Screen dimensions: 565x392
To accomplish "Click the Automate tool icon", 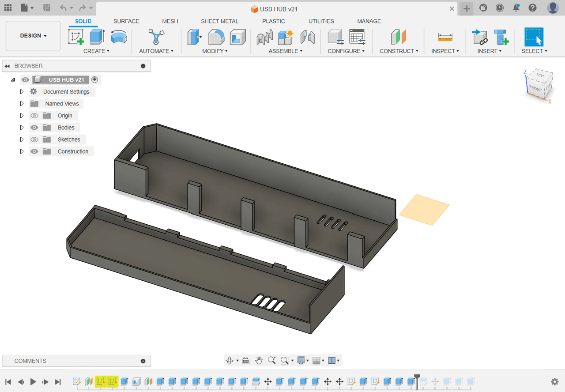I will tap(156, 37).
